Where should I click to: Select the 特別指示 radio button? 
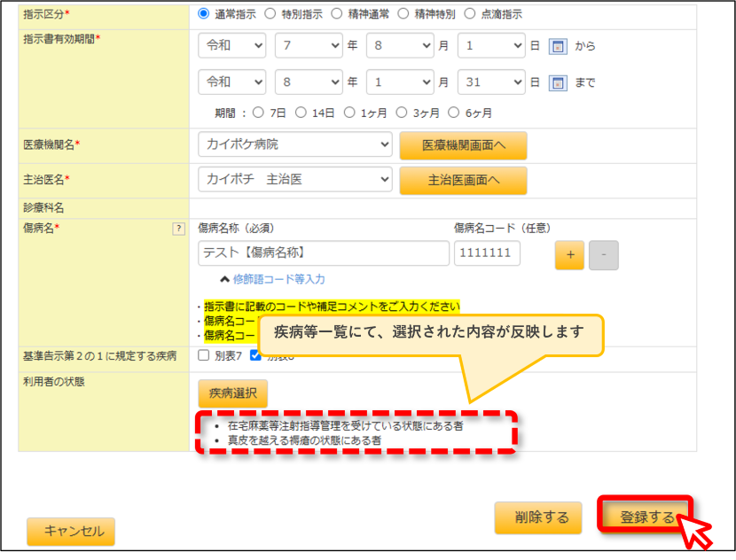click(x=270, y=13)
